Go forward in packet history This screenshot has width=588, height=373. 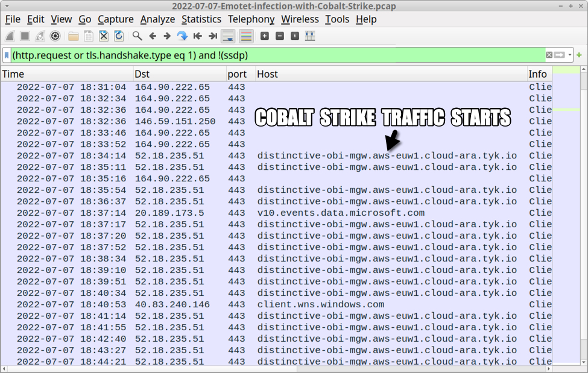[167, 36]
